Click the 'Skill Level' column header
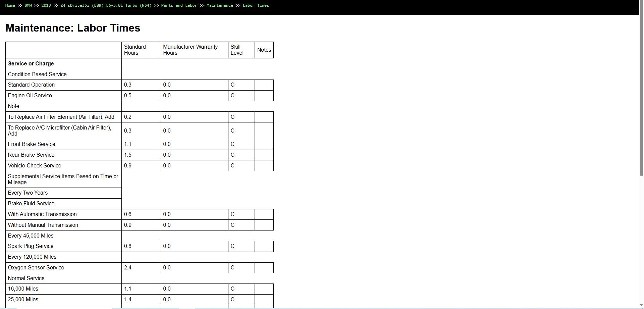 (x=241, y=50)
